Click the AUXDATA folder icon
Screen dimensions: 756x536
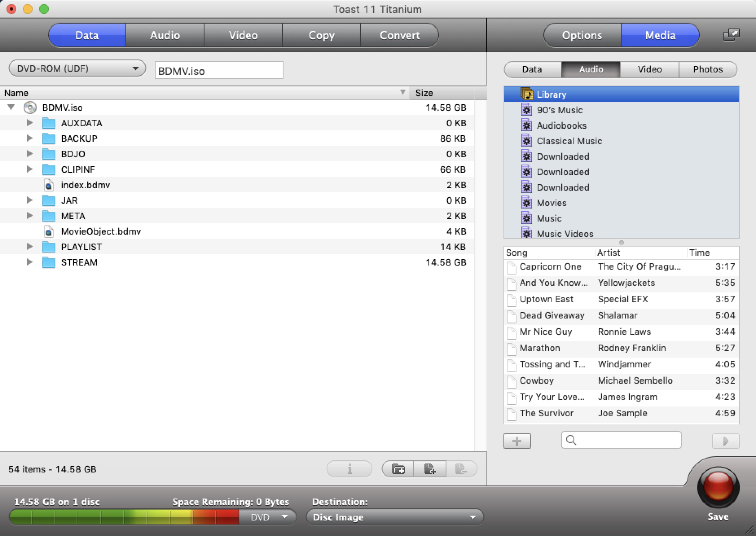pyautogui.click(x=49, y=123)
